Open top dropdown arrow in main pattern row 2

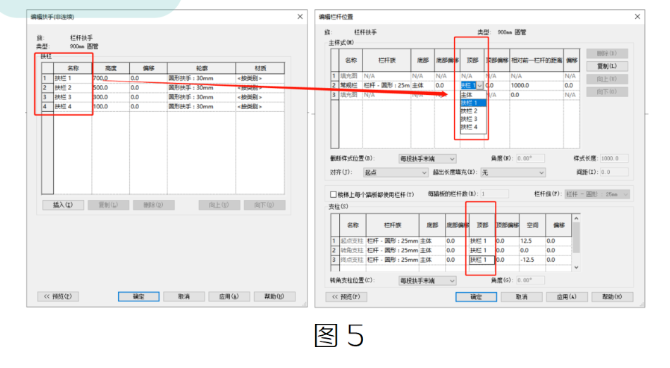[x=480, y=85]
